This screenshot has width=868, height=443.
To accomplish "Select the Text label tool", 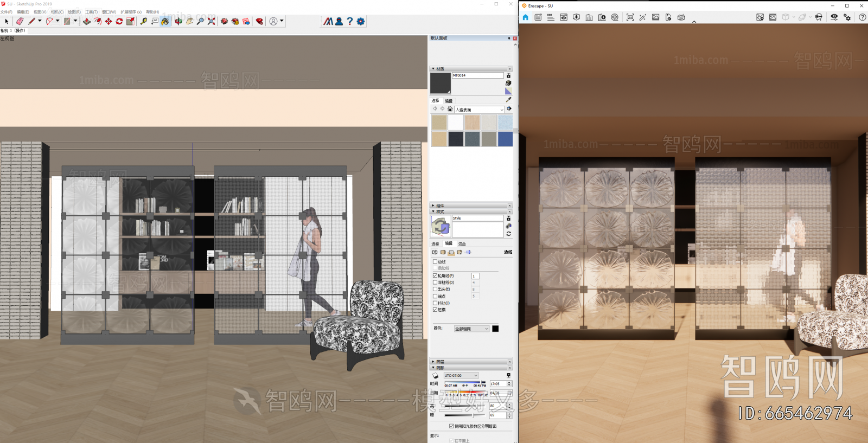I will 155,21.
